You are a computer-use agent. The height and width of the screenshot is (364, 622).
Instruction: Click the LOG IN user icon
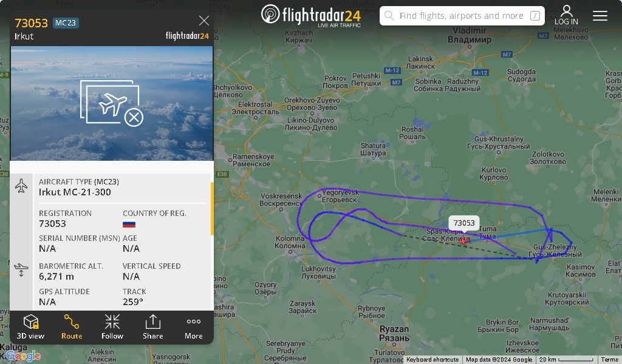click(566, 15)
